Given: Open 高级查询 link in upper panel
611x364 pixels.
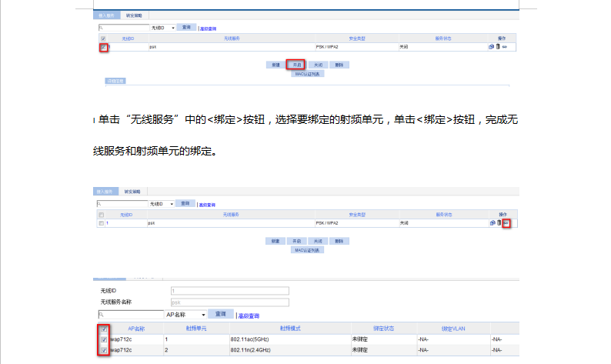Looking at the screenshot, I should tap(208, 28).
